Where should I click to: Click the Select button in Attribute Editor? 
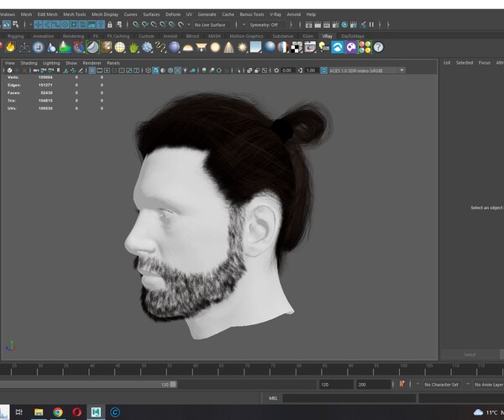click(470, 354)
